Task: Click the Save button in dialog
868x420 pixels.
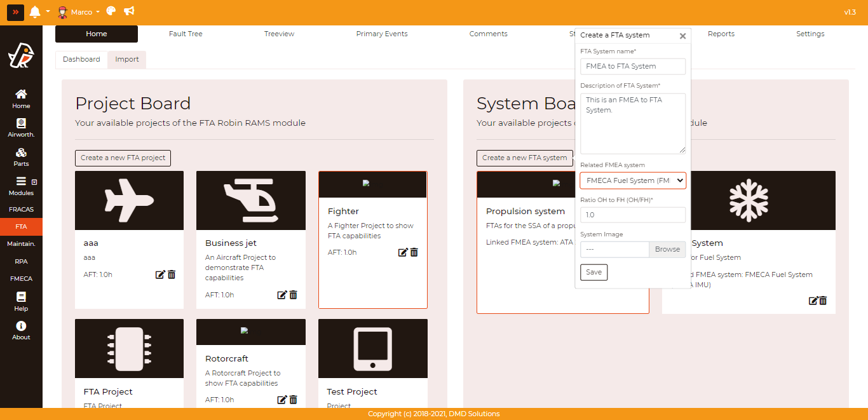Action: (x=593, y=272)
